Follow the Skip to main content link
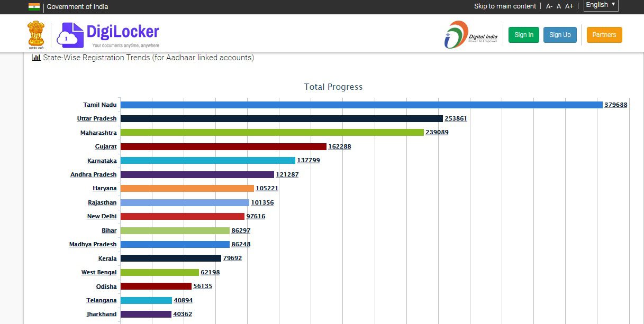This screenshot has height=324, width=644. coord(505,6)
